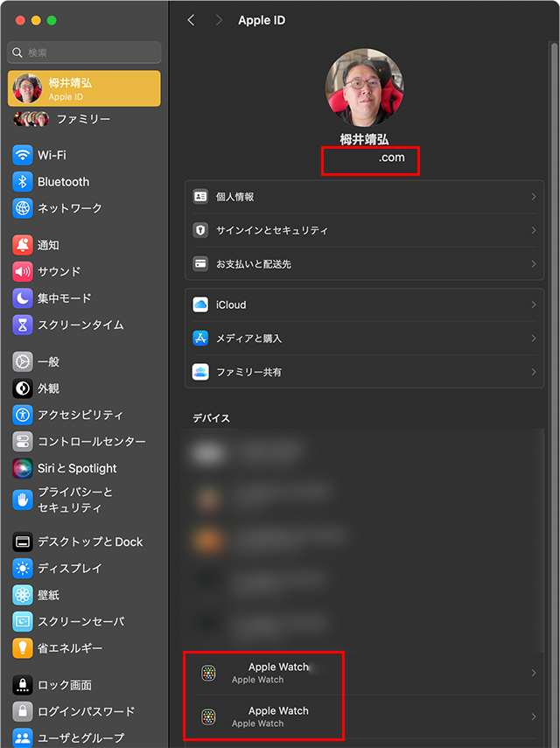
Task: Go back with left arrow button
Action: click(x=191, y=20)
